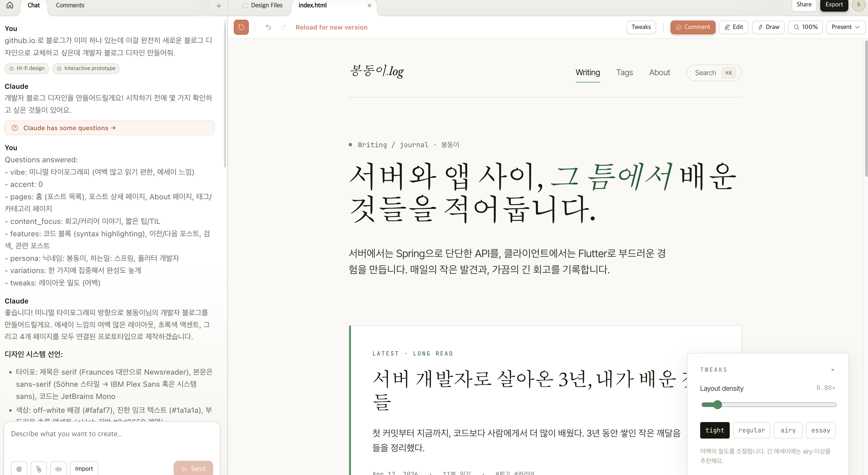Click the orange reload button
The height and width of the screenshot is (475, 868).
tap(241, 27)
